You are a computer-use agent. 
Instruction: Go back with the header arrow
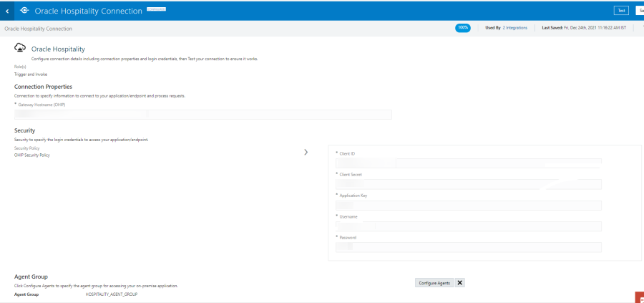click(7, 11)
